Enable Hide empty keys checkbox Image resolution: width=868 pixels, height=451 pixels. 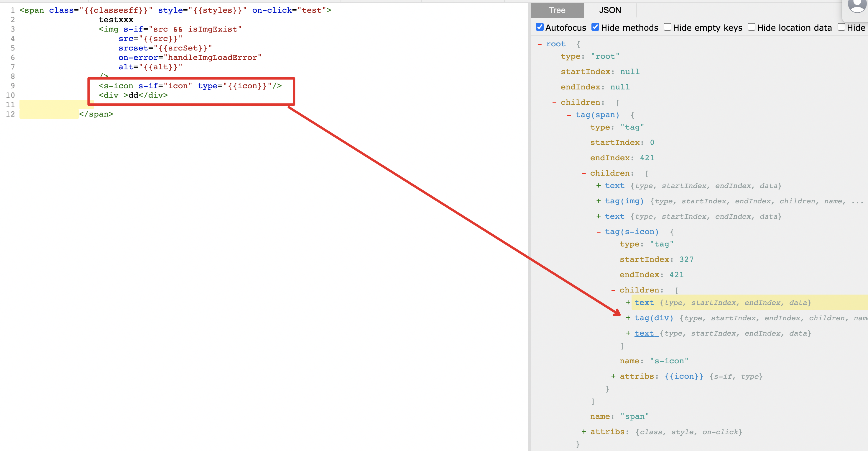coord(667,27)
